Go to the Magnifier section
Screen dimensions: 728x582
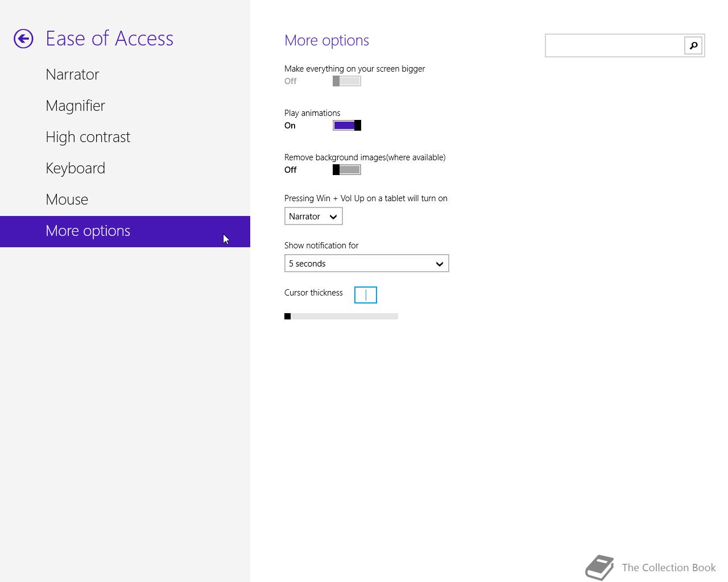(75, 106)
